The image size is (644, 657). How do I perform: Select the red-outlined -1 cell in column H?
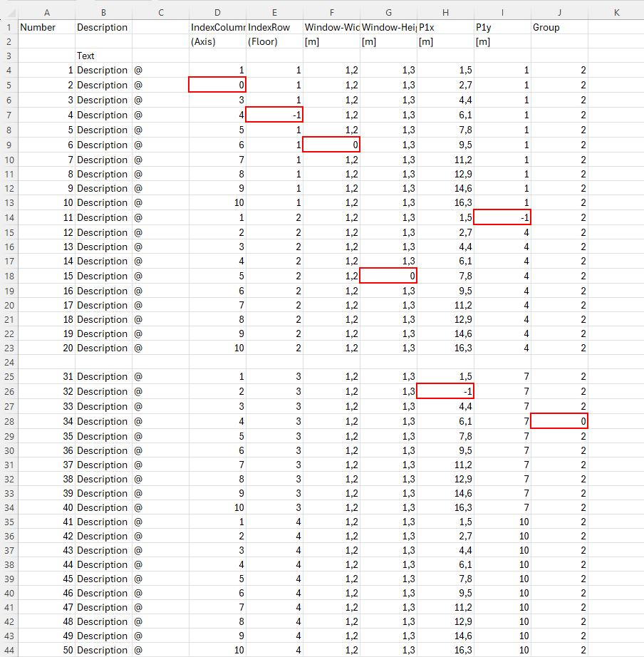[445, 391]
